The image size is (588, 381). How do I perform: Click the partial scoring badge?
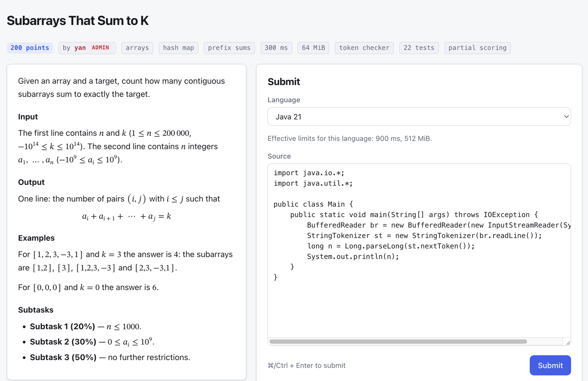pyautogui.click(x=477, y=48)
